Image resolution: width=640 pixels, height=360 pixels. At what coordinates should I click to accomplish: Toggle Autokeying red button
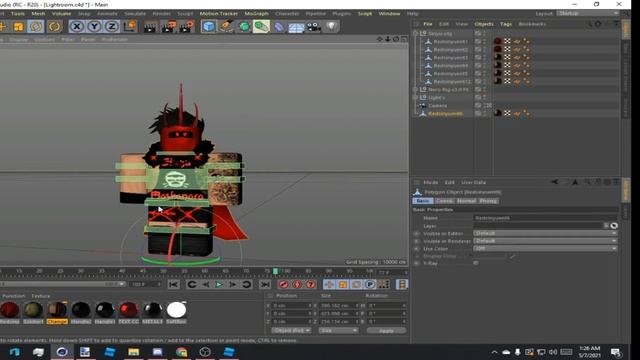pyautogui.click(x=297, y=284)
